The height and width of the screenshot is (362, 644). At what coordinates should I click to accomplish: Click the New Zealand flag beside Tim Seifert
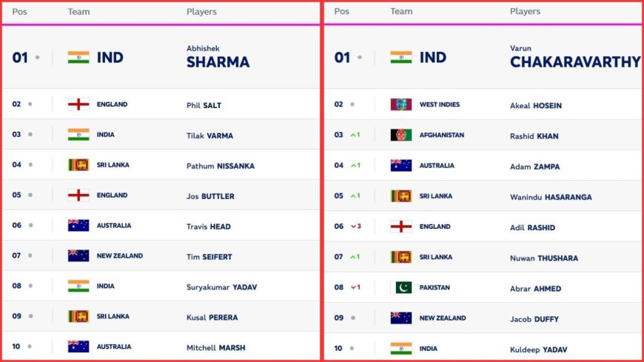78,255
